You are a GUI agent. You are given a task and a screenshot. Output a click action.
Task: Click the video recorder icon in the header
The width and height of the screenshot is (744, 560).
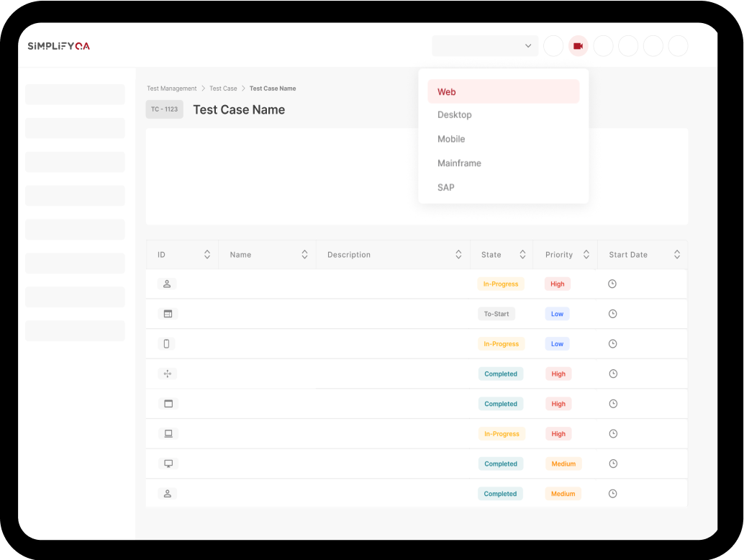[x=578, y=45]
